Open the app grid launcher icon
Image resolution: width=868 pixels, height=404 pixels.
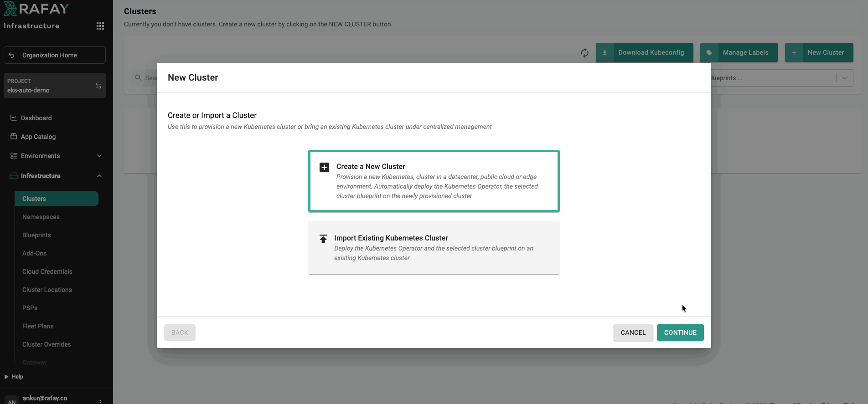click(100, 26)
